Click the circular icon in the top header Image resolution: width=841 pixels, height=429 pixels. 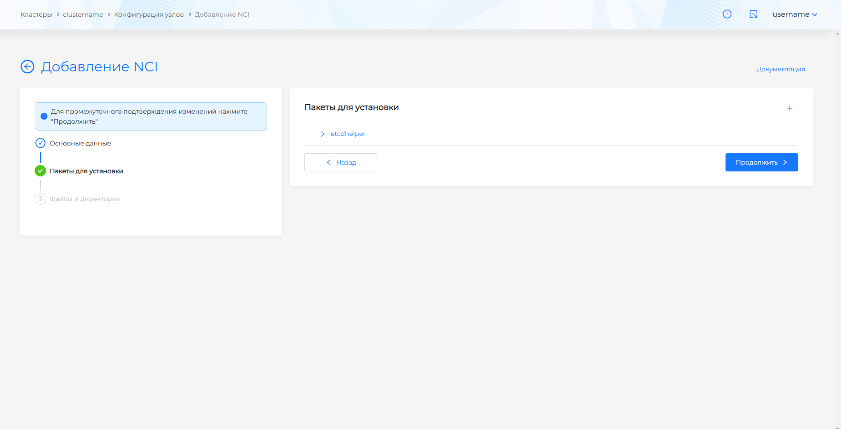click(x=727, y=14)
